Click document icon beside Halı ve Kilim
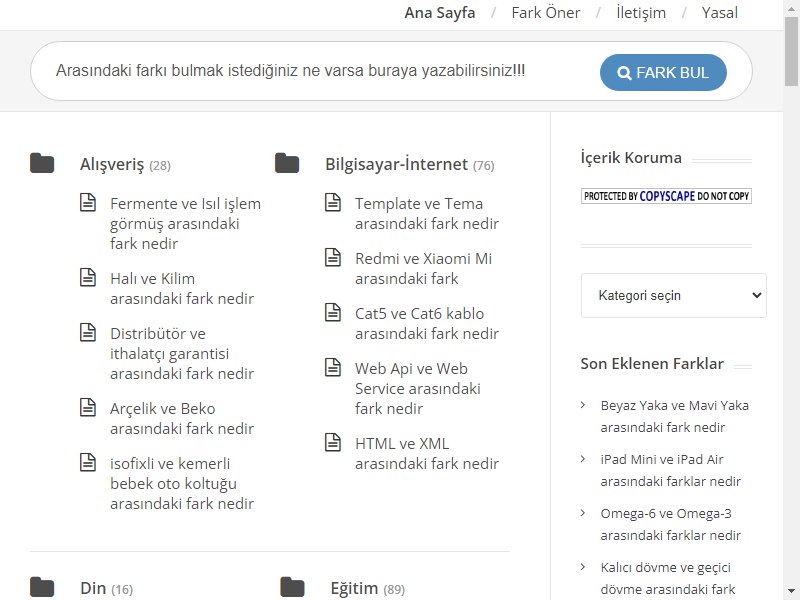 [88, 278]
